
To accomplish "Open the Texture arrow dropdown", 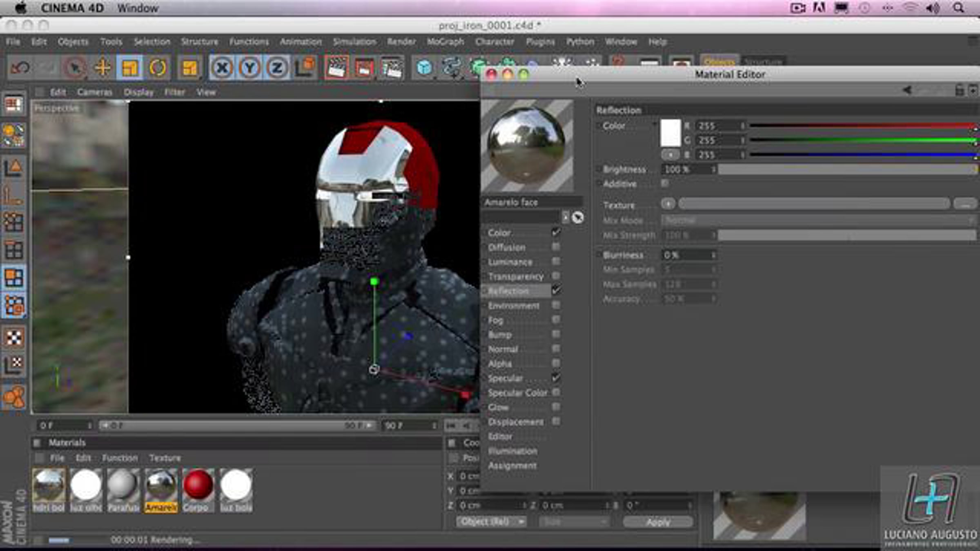I will [x=668, y=203].
